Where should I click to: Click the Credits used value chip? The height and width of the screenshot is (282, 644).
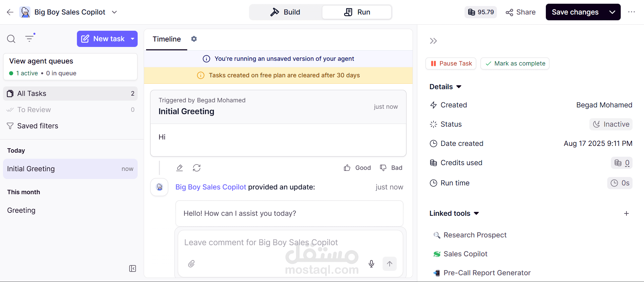pyautogui.click(x=622, y=163)
